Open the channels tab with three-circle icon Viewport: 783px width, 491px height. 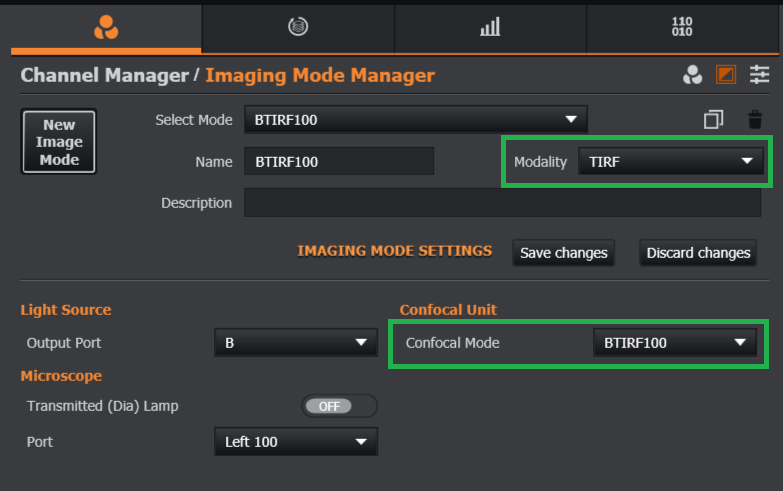[x=106, y=27]
